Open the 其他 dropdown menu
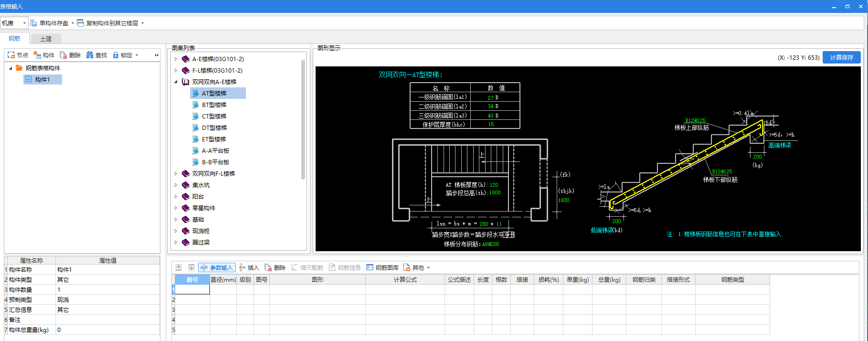 (x=417, y=267)
